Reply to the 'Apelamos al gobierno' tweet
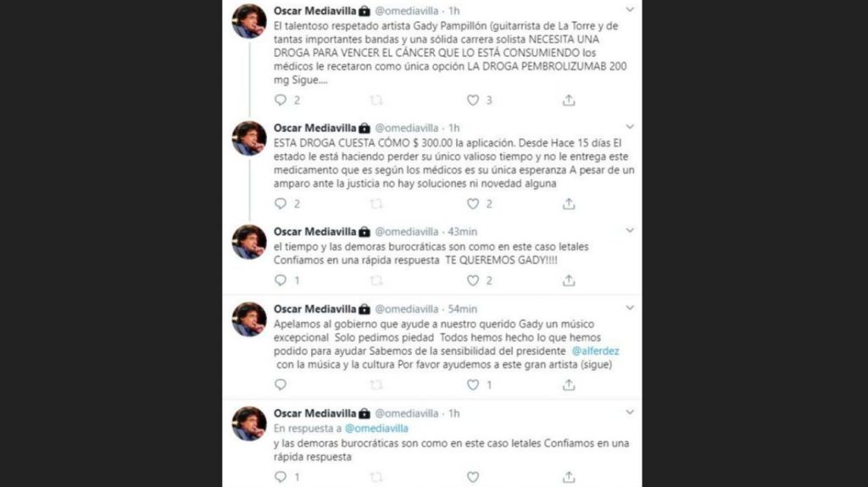 coord(281,385)
